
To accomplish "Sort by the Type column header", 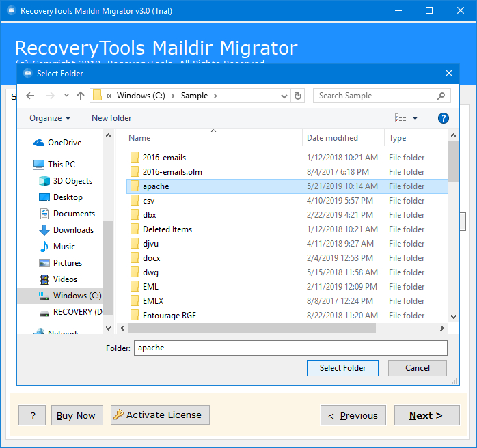I will pos(397,138).
